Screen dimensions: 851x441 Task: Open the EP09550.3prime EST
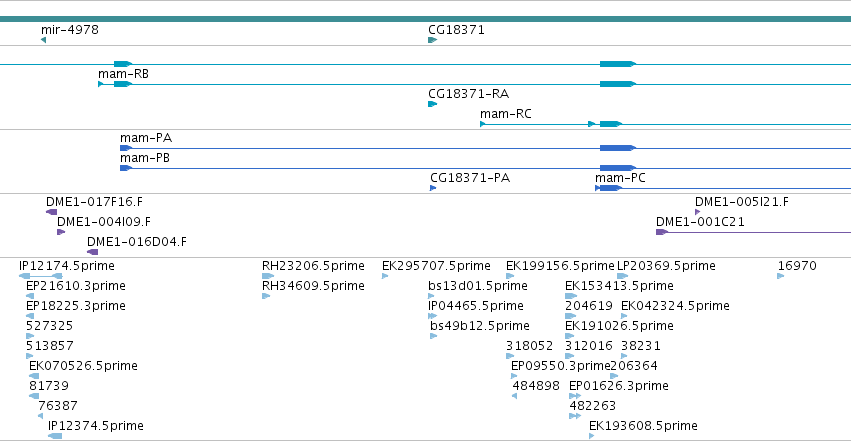514,376
